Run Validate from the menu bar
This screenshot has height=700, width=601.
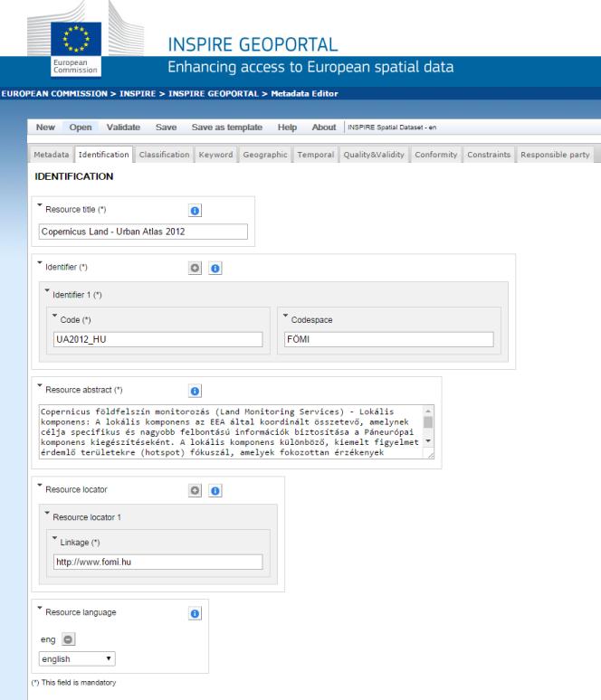click(x=123, y=128)
